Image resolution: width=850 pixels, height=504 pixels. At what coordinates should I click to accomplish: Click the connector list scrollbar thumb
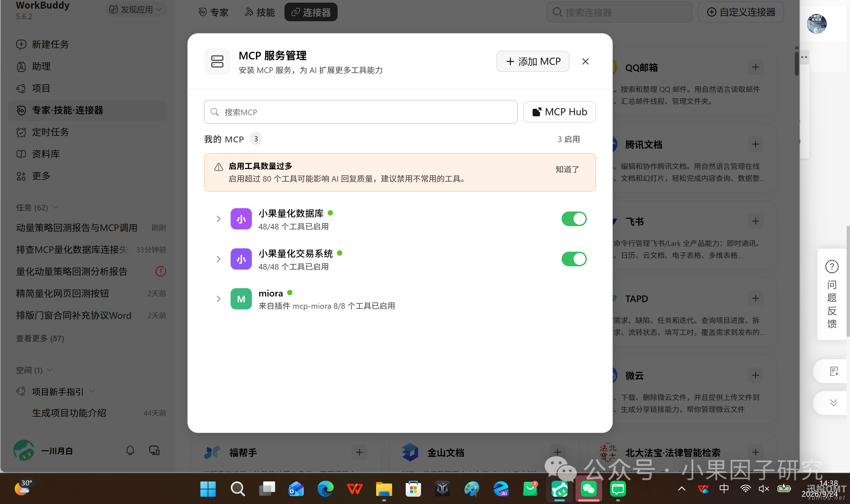click(797, 63)
